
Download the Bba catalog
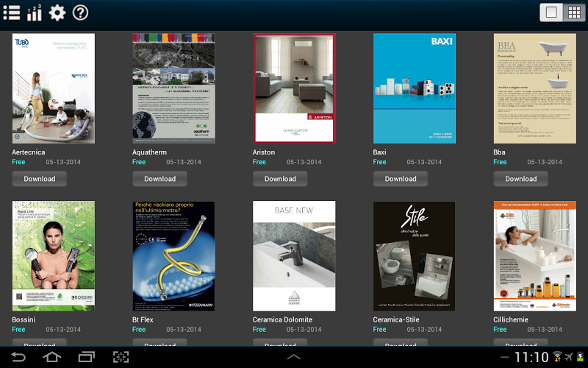click(x=521, y=179)
